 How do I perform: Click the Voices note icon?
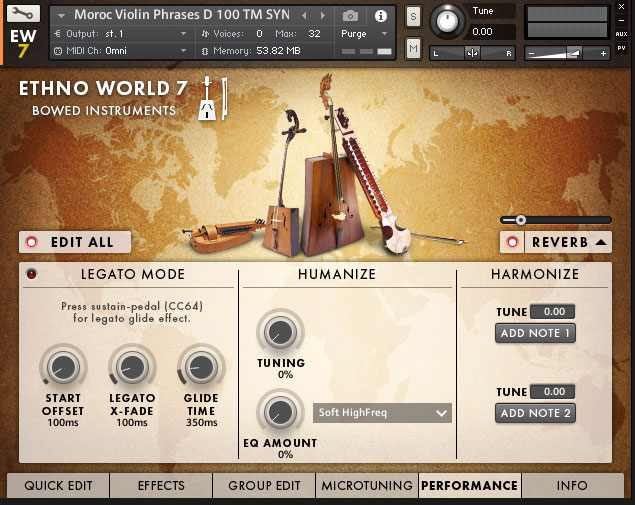(205, 34)
